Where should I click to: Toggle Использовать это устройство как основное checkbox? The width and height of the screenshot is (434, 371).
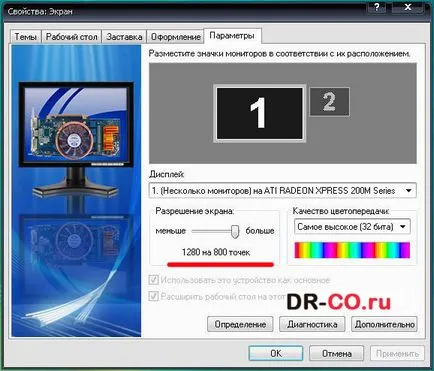point(153,280)
